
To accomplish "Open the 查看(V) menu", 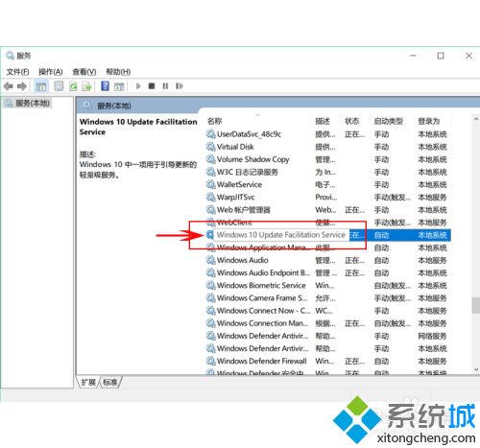I will pos(84,72).
